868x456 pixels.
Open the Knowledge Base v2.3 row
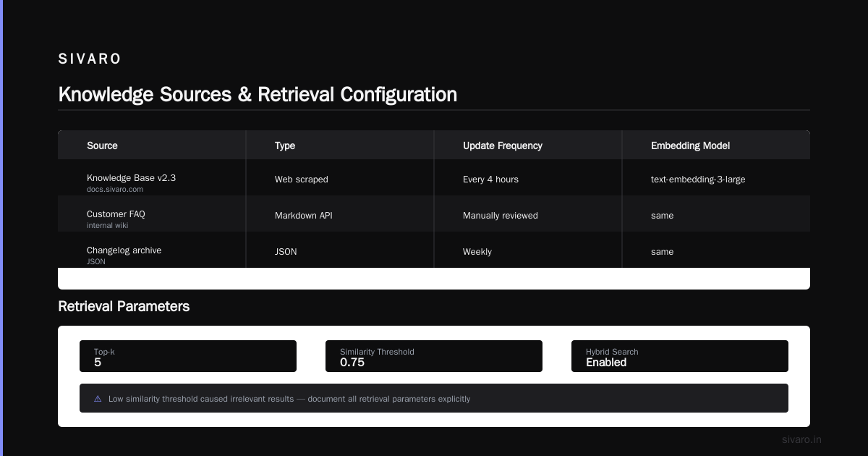434,177
